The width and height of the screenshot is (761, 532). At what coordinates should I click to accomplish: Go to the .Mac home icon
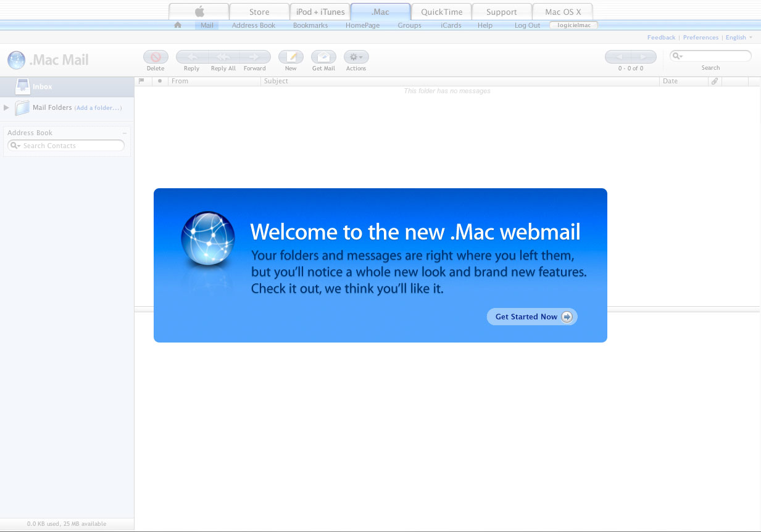[x=178, y=25]
